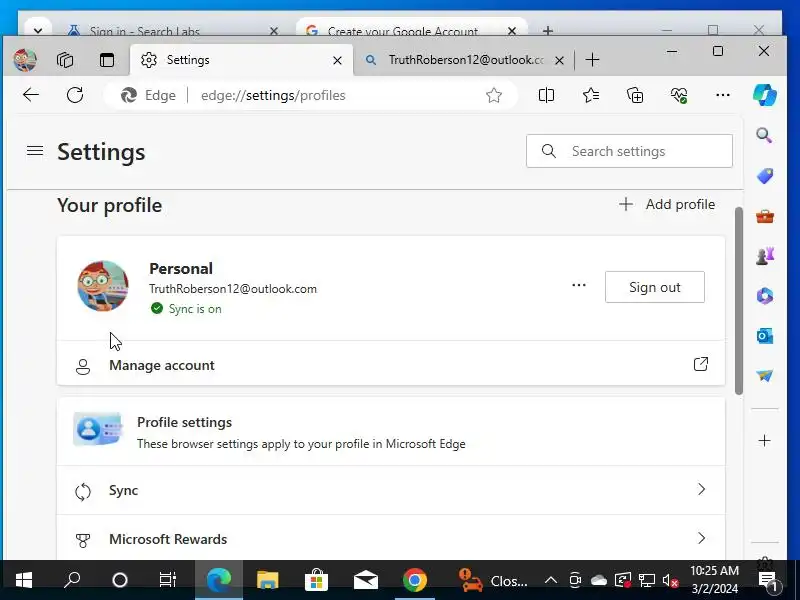Expand the Sync settings row

click(391, 490)
